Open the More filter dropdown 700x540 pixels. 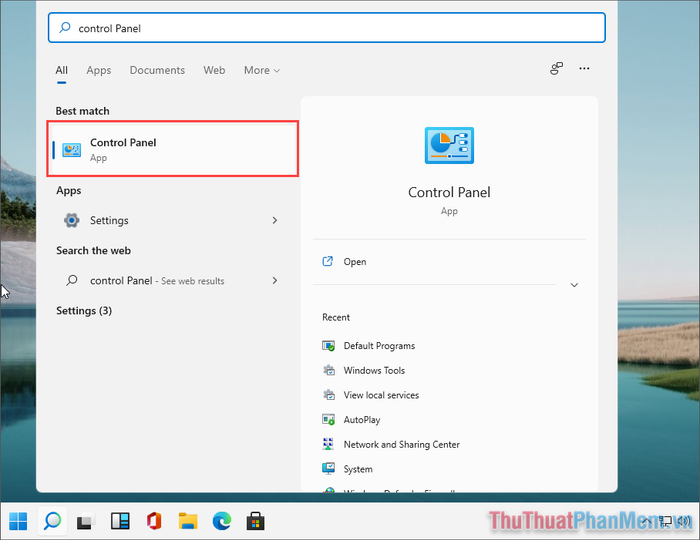click(x=262, y=71)
